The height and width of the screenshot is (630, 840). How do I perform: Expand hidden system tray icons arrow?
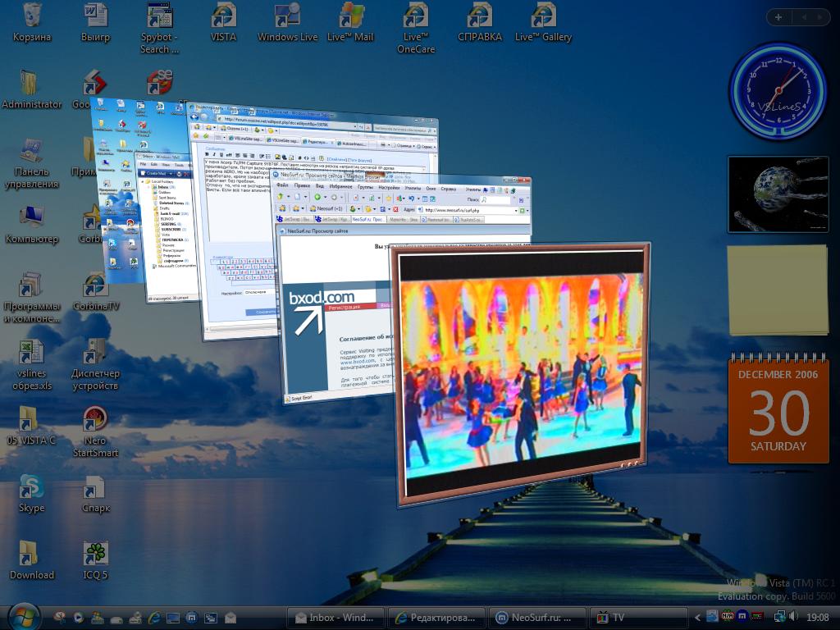tap(697, 617)
